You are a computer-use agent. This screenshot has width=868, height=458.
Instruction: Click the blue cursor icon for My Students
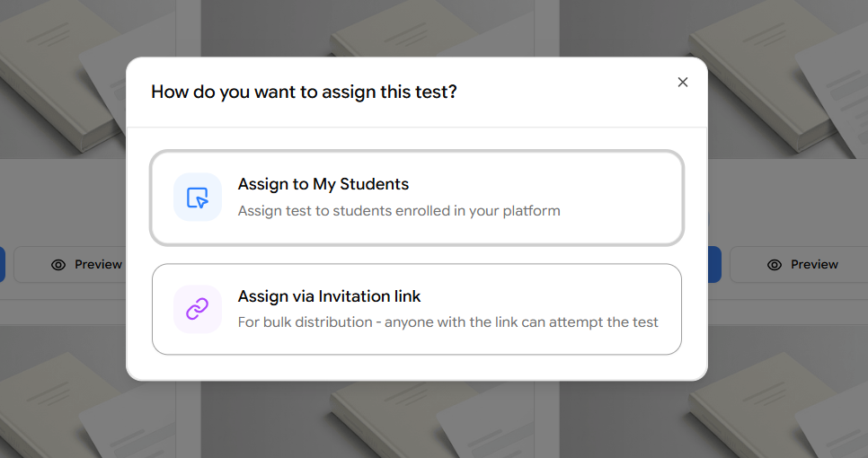coord(197,198)
